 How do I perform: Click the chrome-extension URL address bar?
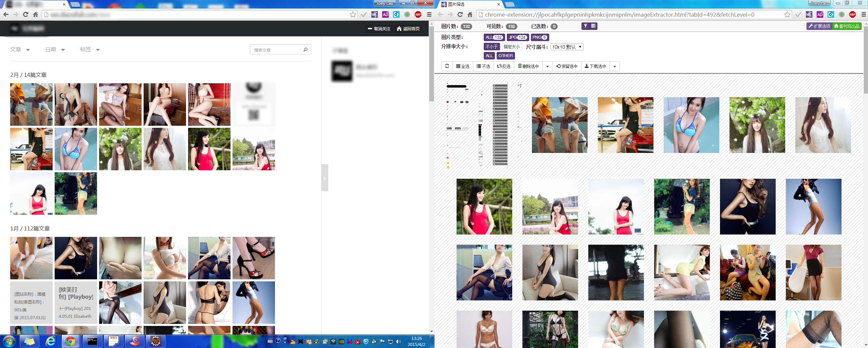point(633,15)
